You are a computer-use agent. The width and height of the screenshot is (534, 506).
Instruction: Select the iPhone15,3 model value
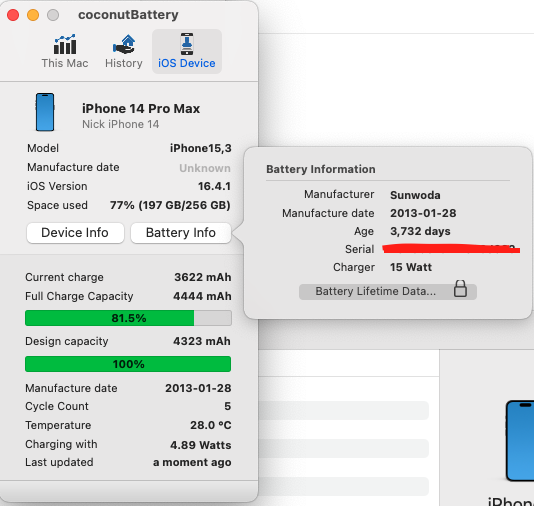[201, 148]
